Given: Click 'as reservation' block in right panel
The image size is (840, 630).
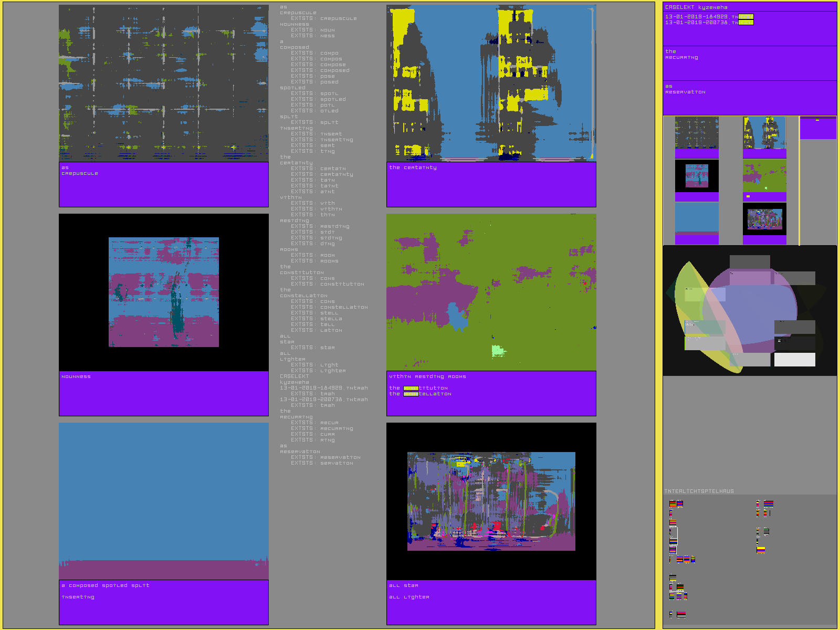Looking at the screenshot, I should 685,89.
